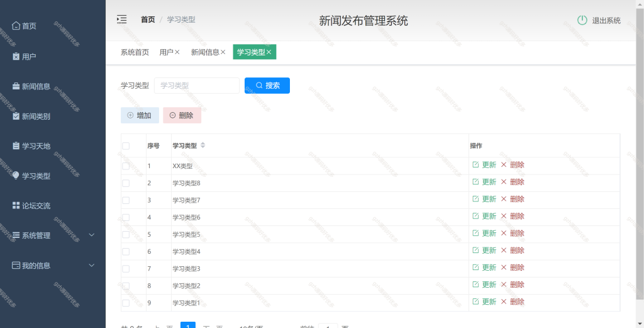
Task: Check the checkbox for row 1 XX类型
Action: (126, 166)
